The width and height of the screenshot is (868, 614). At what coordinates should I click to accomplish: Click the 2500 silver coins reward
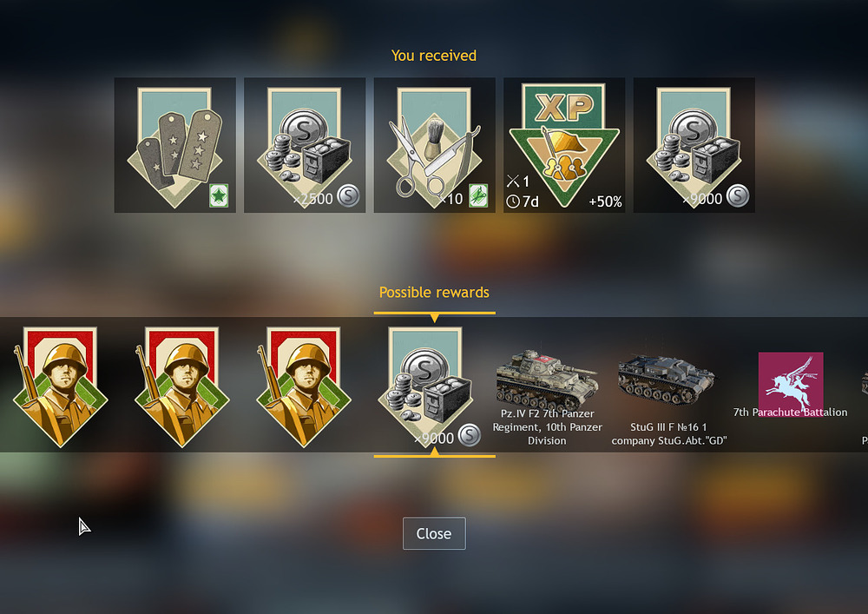click(305, 145)
